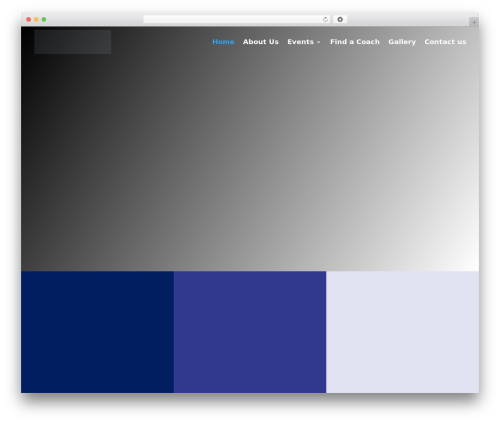500x423 pixels.
Task: Select the dark navy blue panel
Action: (97, 332)
